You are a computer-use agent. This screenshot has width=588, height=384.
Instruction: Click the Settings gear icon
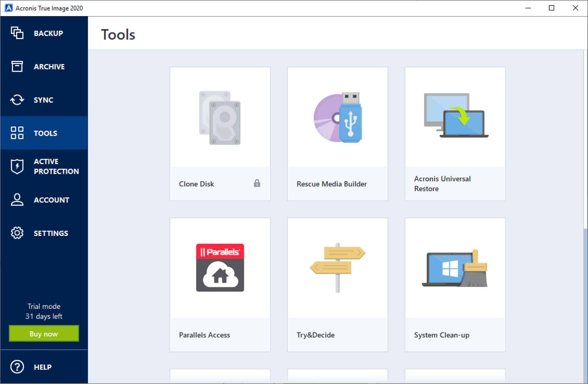coord(17,233)
